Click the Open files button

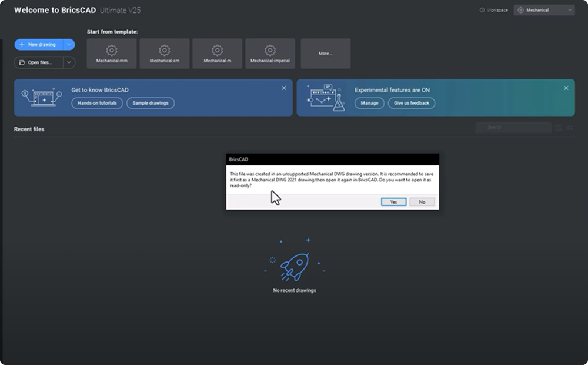[x=39, y=62]
